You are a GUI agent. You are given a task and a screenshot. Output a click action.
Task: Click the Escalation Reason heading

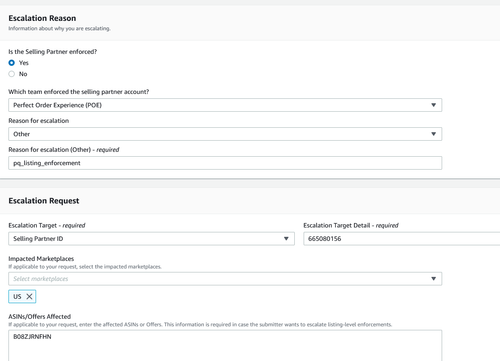point(42,18)
